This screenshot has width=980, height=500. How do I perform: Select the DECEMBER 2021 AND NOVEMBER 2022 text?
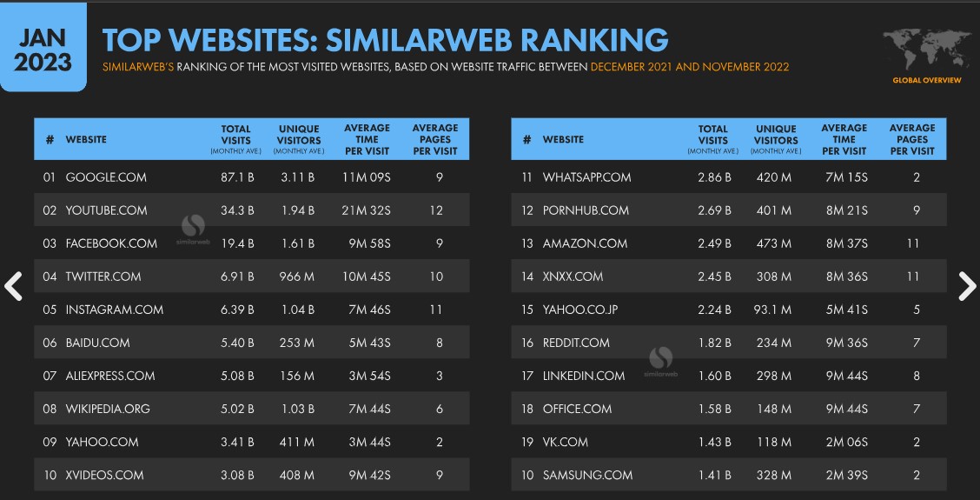click(x=689, y=66)
